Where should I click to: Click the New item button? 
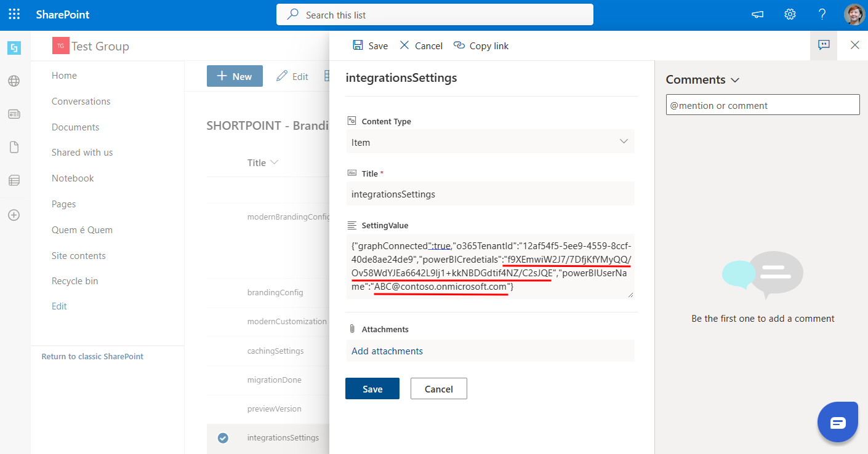pyautogui.click(x=235, y=76)
